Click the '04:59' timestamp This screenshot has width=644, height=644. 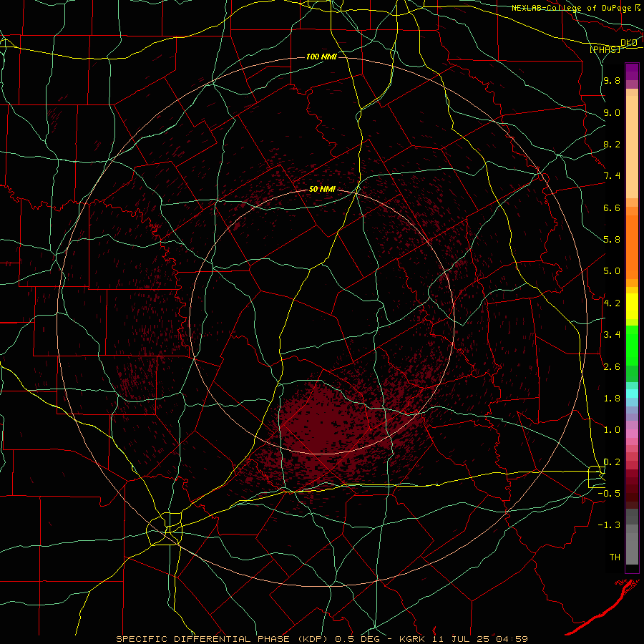[x=512, y=639]
